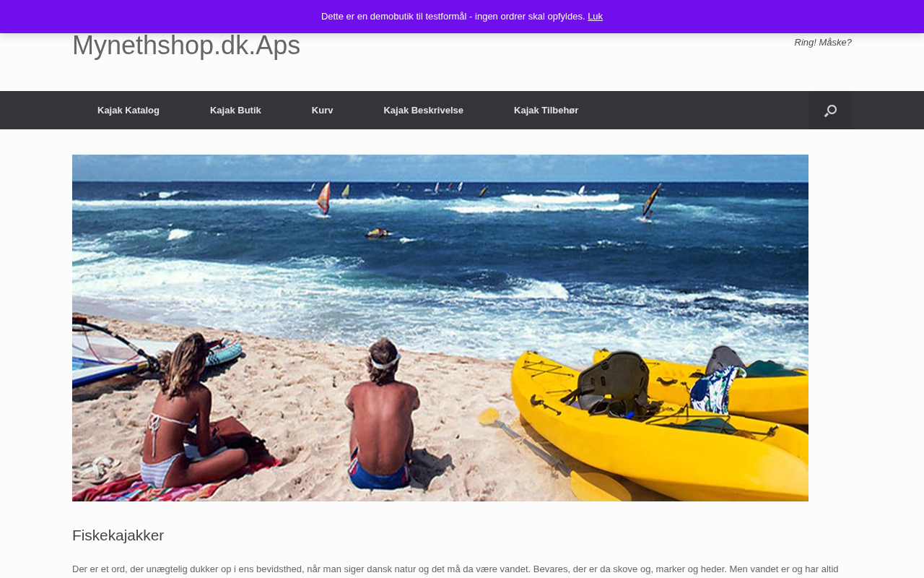
Task: Open the Kurv cart page
Action: tap(322, 111)
